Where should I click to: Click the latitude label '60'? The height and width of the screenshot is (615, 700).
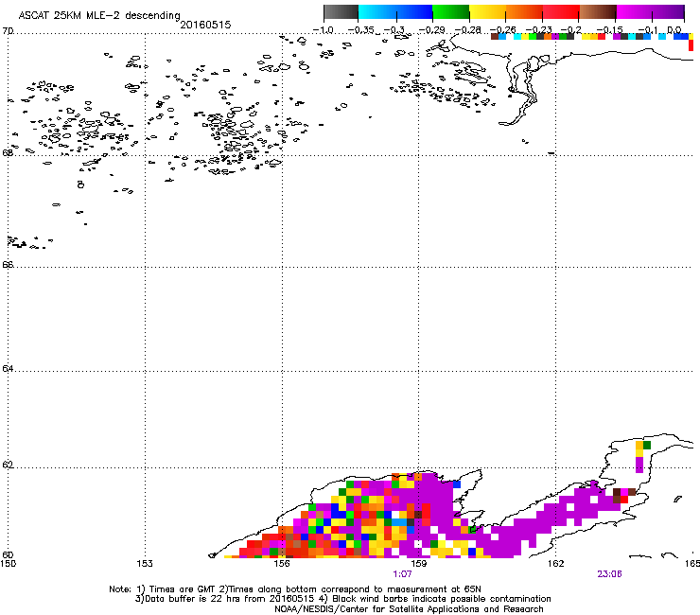coord(8,555)
